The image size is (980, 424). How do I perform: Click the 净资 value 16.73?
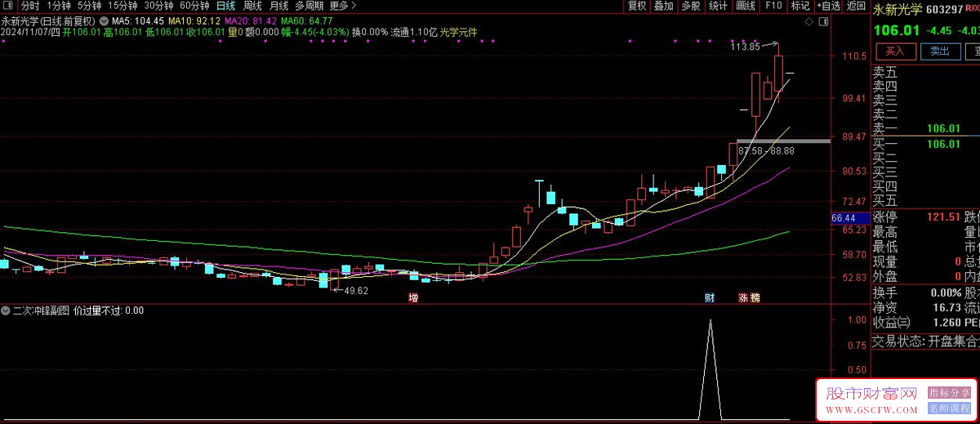945,307
